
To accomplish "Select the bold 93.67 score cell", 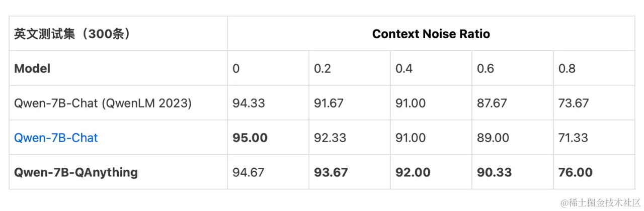I will (x=331, y=172).
